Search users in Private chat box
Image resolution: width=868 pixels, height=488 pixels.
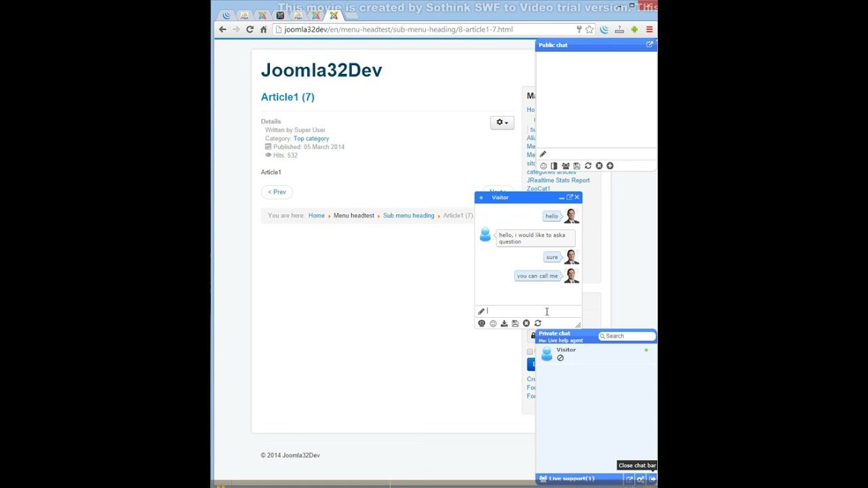(x=627, y=336)
